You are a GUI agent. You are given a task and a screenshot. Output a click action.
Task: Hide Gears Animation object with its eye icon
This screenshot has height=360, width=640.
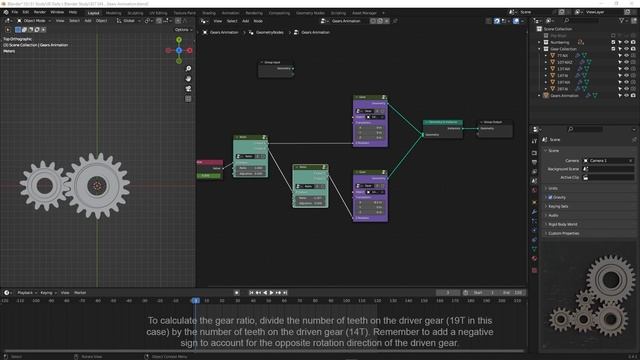627,96
